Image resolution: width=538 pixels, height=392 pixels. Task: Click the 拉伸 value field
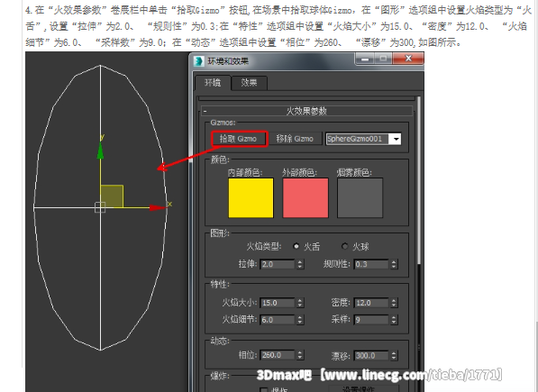coord(278,264)
